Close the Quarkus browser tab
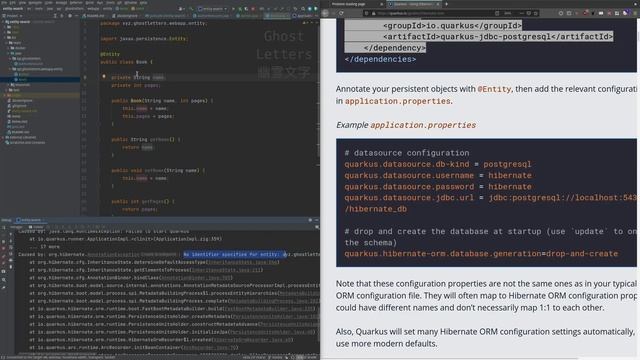640x360 pixels. tap(438, 4)
